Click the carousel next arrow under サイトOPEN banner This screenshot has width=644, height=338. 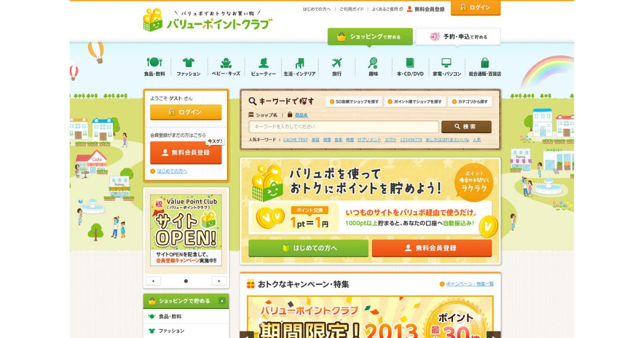219,281
